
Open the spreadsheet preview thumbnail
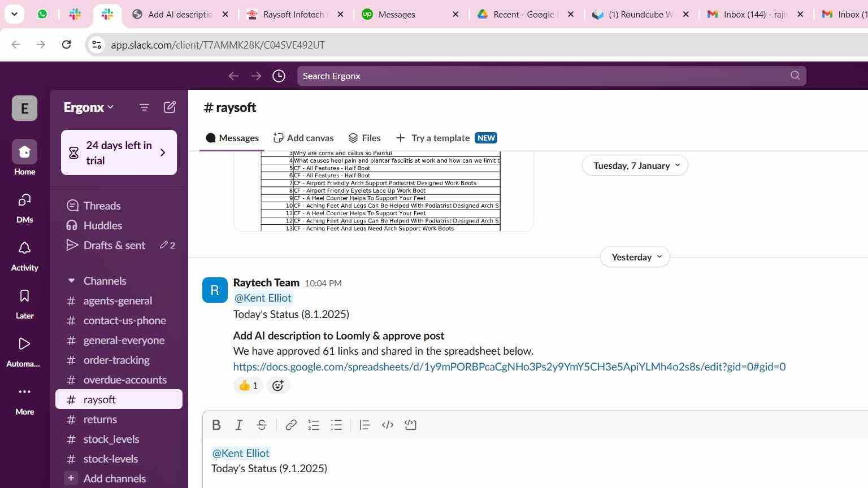tap(384, 191)
